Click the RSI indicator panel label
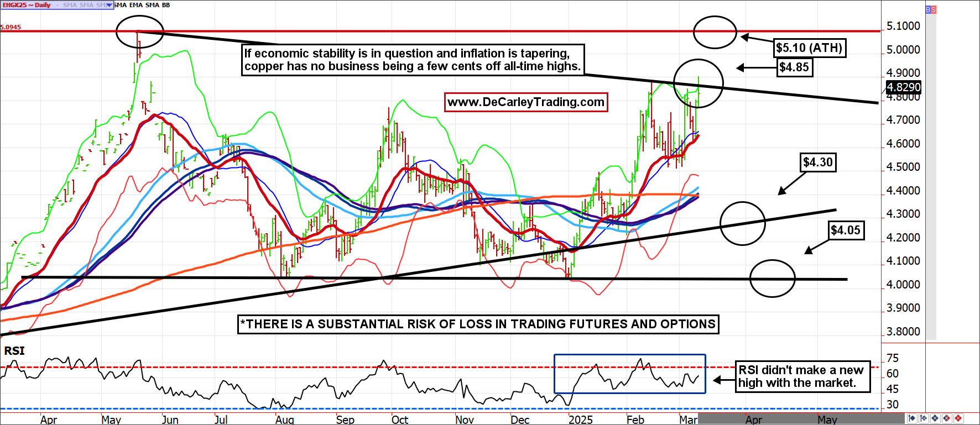This screenshot has width=980, height=425. pos(14,351)
